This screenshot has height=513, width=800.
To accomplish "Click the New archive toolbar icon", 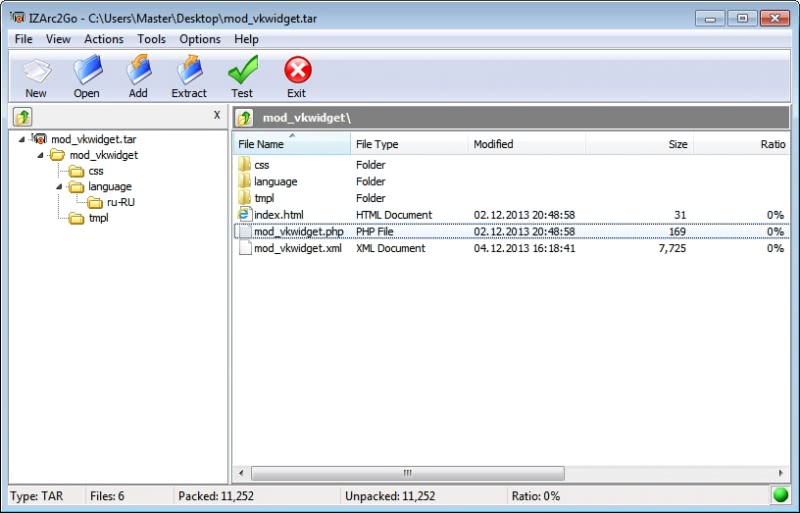I will (x=37, y=71).
